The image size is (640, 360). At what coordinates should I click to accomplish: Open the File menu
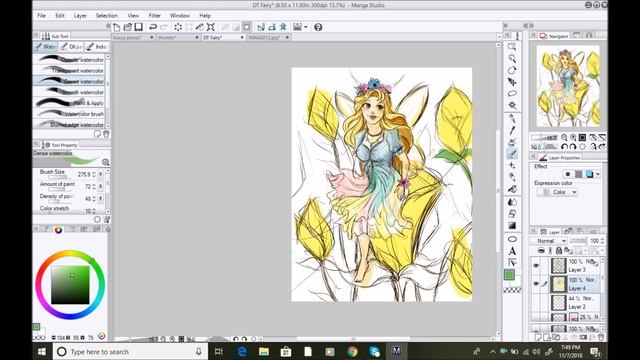(x=42, y=16)
